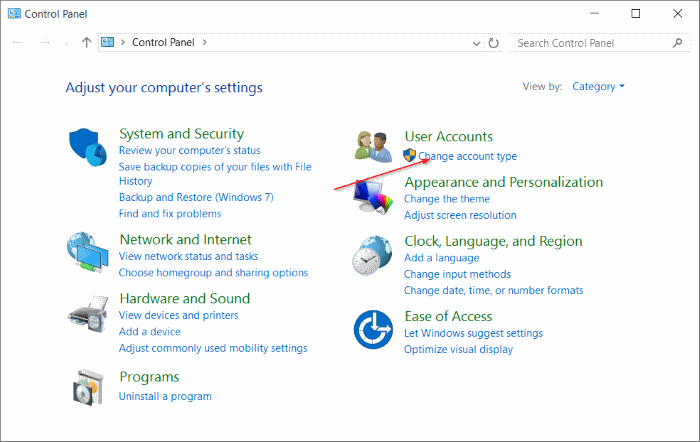The height and width of the screenshot is (442, 700).
Task: Click Review your computer's status
Action: tap(189, 150)
